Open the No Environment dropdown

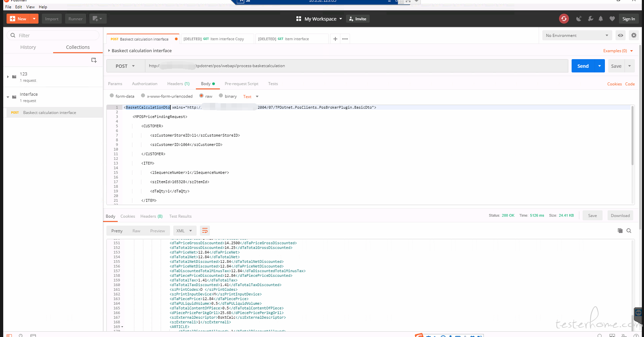[577, 35]
